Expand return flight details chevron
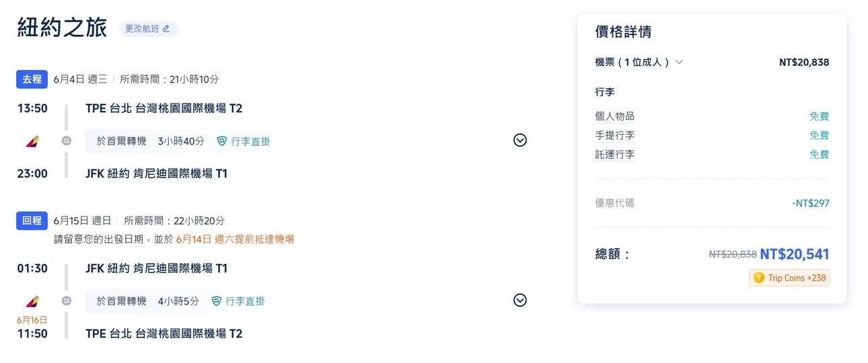This screenshot has width=868, height=363. coord(519,300)
